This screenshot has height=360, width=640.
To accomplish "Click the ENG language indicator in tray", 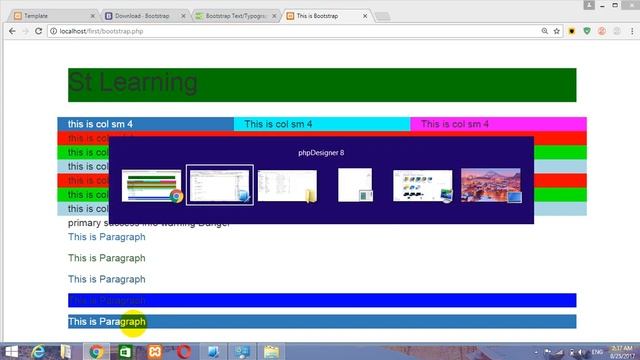I will coord(597,352).
